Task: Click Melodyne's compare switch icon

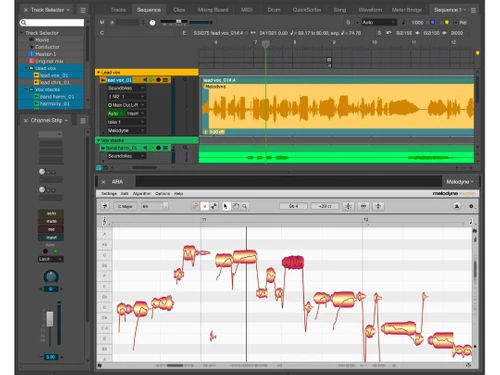Action: pos(457,206)
